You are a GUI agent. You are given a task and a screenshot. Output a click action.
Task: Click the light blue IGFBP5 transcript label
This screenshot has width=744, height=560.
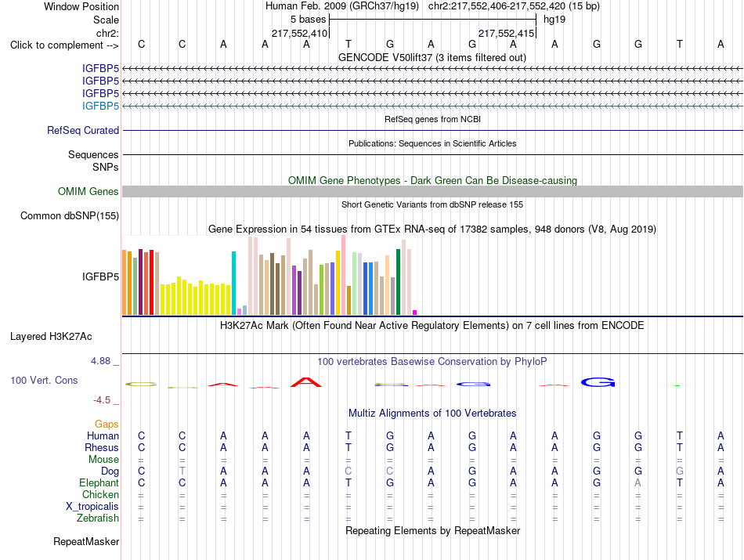coord(100,106)
